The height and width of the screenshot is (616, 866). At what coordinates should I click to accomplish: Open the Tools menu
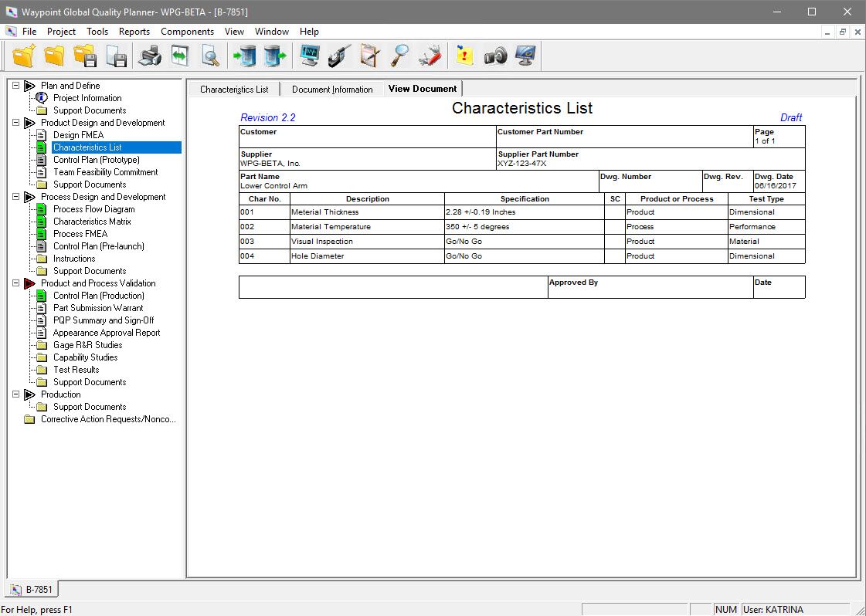[97, 32]
